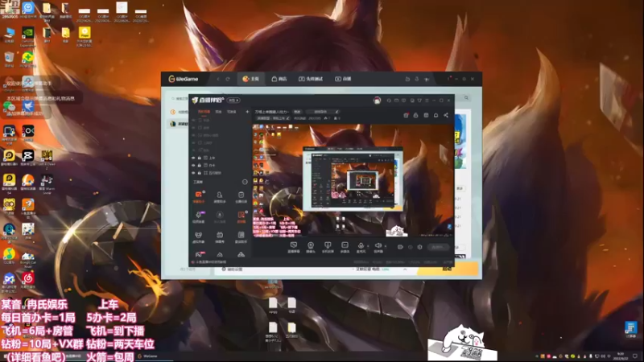Open the person-shaped toolbox tool
644x362 pixels.
coord(220,196)
